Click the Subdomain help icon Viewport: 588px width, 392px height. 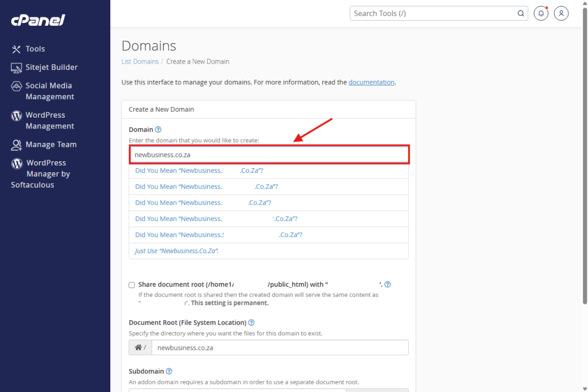[169, 371]
